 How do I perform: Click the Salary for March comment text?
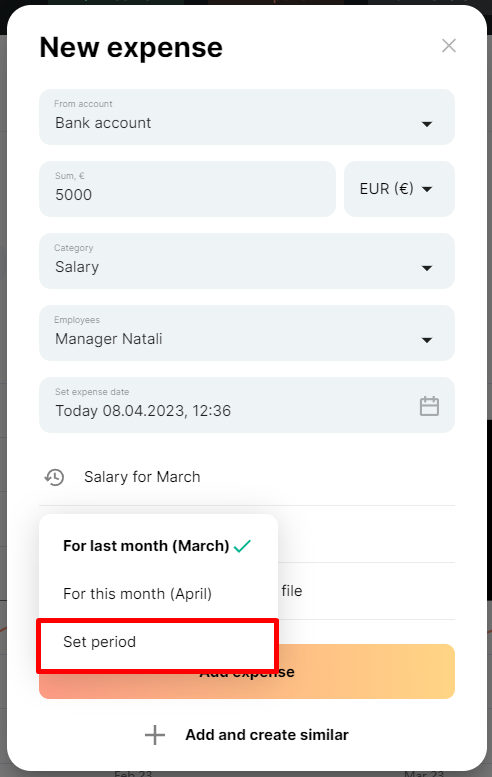142,477
